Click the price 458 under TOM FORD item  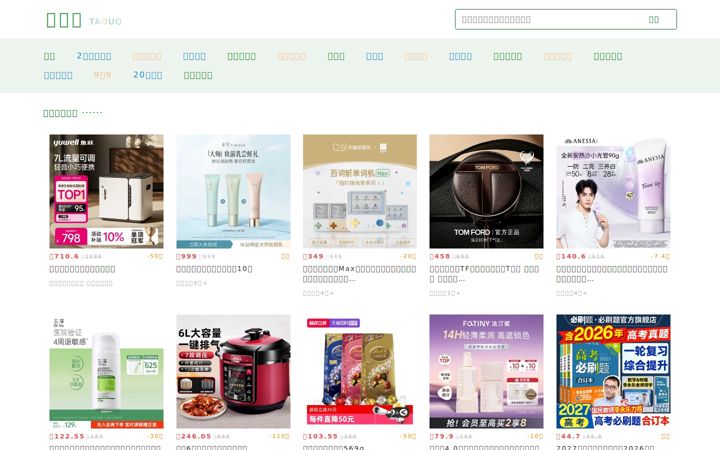point(440,256)
